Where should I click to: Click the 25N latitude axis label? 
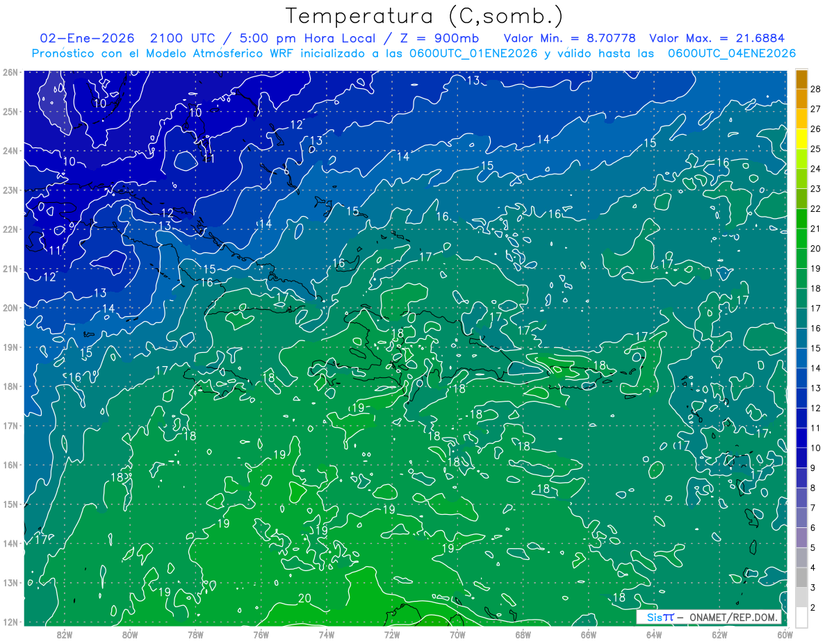tap(10, 111)
